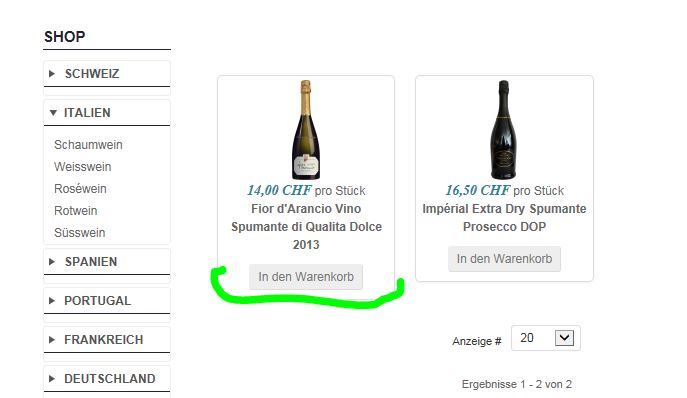Expand the FRANKREICH category arrow
This screenshot has height=398, width=687.
pyautogui.click(x=52, y=340)
